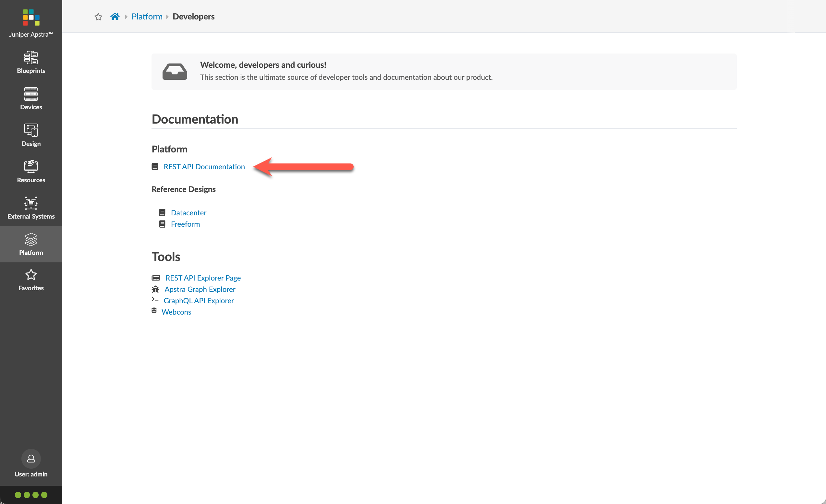Navigate to Platform via breadcrumb
The width and height of the screenshot is (826, 504).
coord(147,16)
